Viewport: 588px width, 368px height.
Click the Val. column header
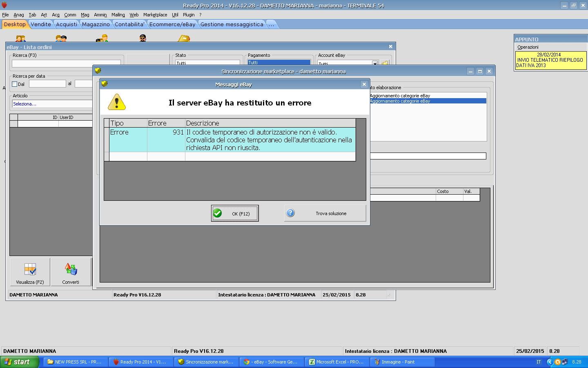tap(471, 191)
